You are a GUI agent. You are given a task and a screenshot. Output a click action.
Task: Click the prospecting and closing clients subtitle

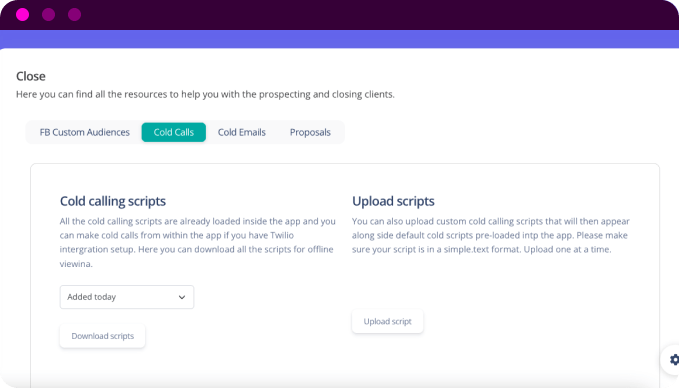click(x=205, y=94)
